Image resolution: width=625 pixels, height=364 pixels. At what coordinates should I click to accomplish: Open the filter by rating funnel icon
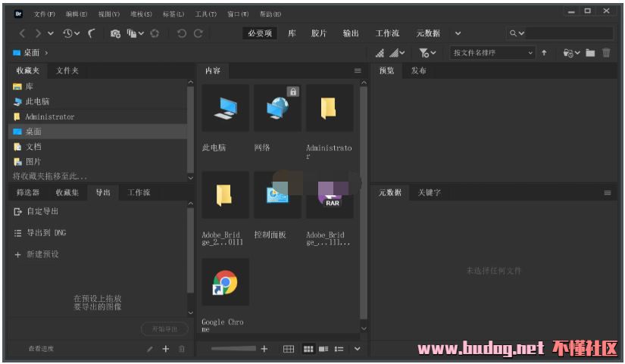tap(427, 52)
